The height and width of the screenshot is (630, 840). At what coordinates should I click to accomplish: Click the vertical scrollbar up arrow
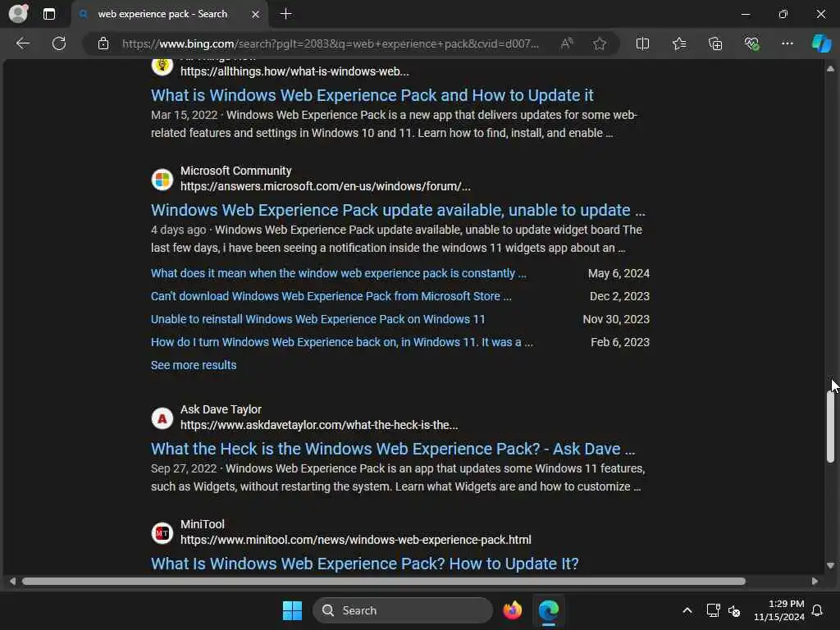pos(830,69)
